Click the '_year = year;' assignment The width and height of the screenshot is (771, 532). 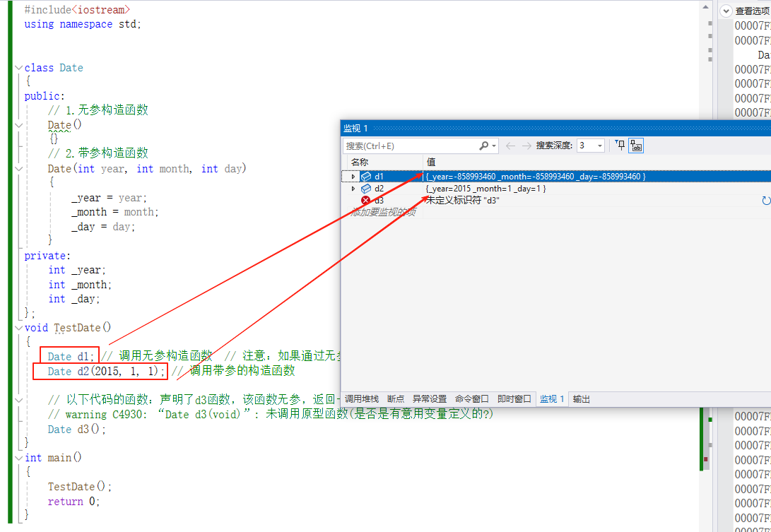coord(109,198)
